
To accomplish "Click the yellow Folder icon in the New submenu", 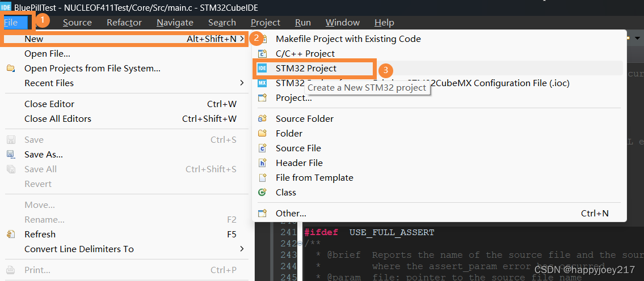I will coord(263,133).
